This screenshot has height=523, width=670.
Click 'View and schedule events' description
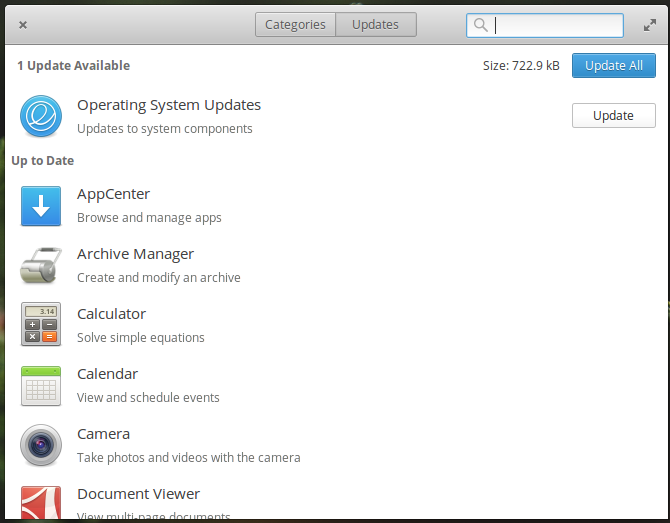coord(148,397)
